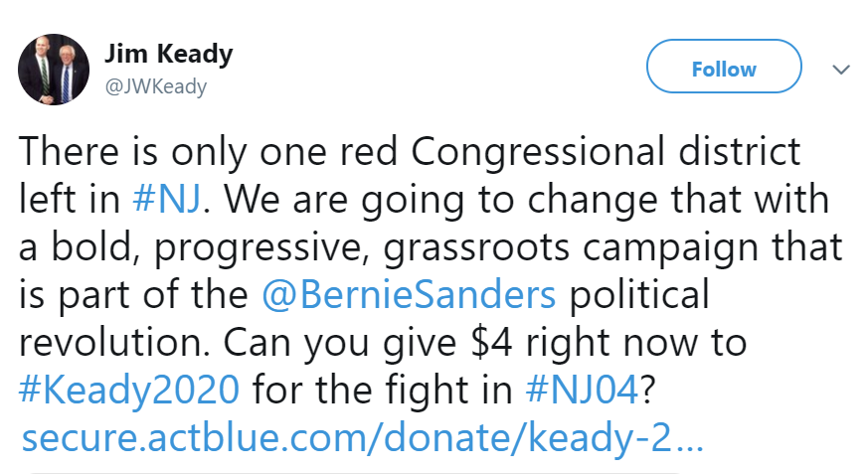Click the Jim Keady display name
The image size is (868, 474).
click(168, 55)
